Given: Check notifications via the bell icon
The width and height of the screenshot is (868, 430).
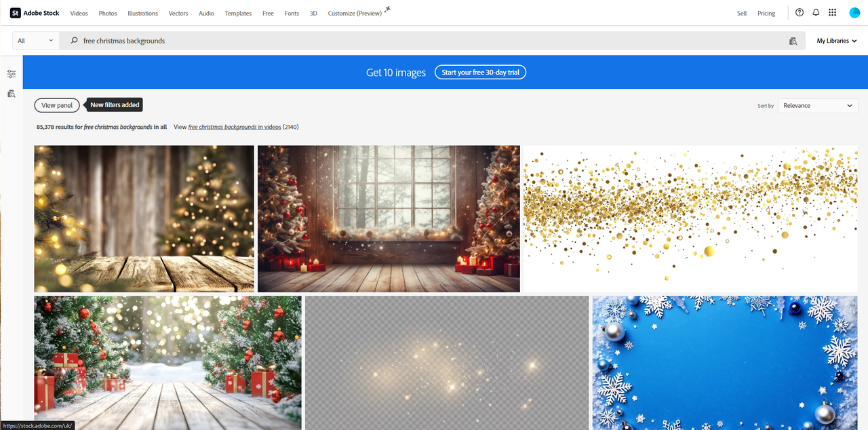Looking at the screenshot, I should (815, 12).
